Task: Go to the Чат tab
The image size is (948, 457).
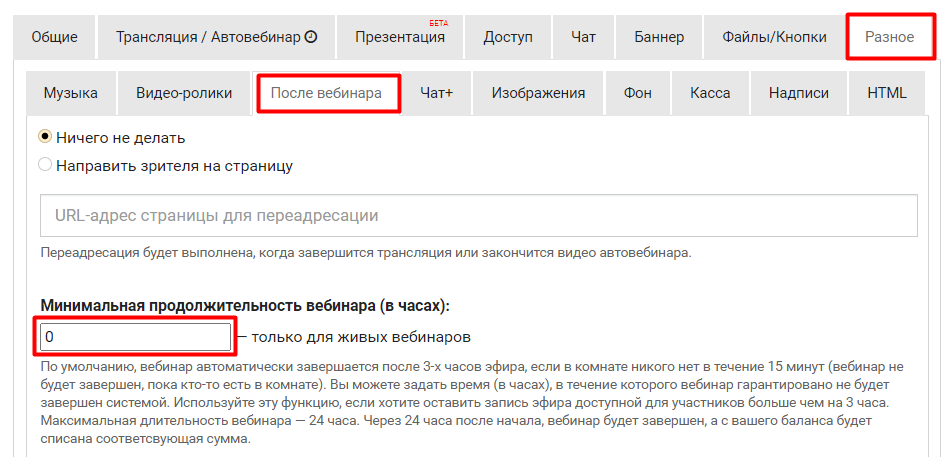Action: click(583, 37)
